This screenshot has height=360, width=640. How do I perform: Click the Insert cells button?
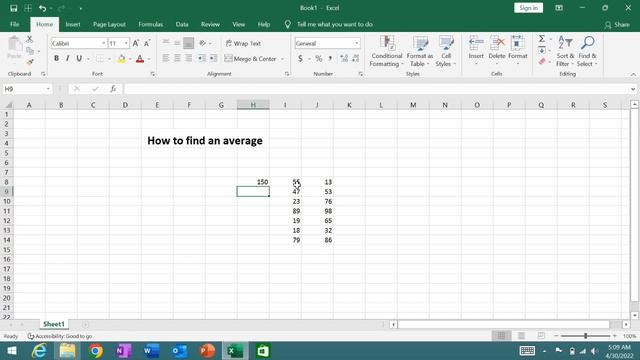point(476,51)
